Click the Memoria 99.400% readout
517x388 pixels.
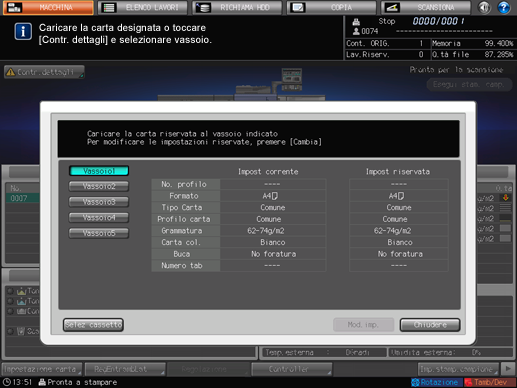[472, 43]
